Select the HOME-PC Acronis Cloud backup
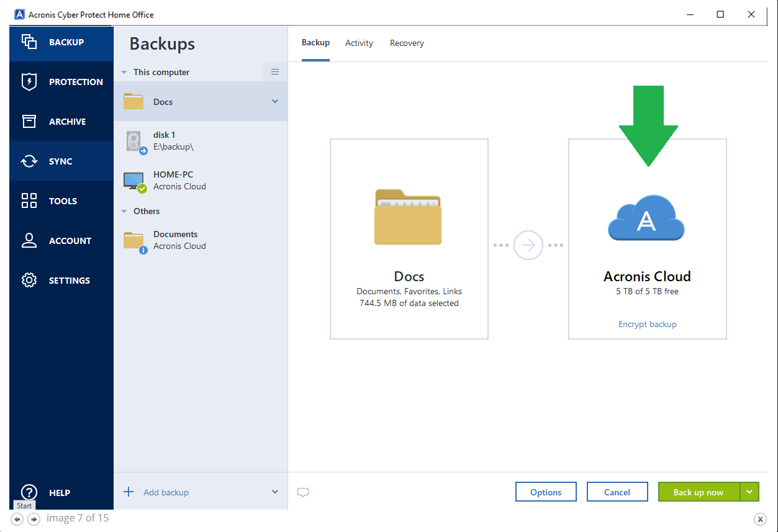The image size is (778, 532). 179,181
